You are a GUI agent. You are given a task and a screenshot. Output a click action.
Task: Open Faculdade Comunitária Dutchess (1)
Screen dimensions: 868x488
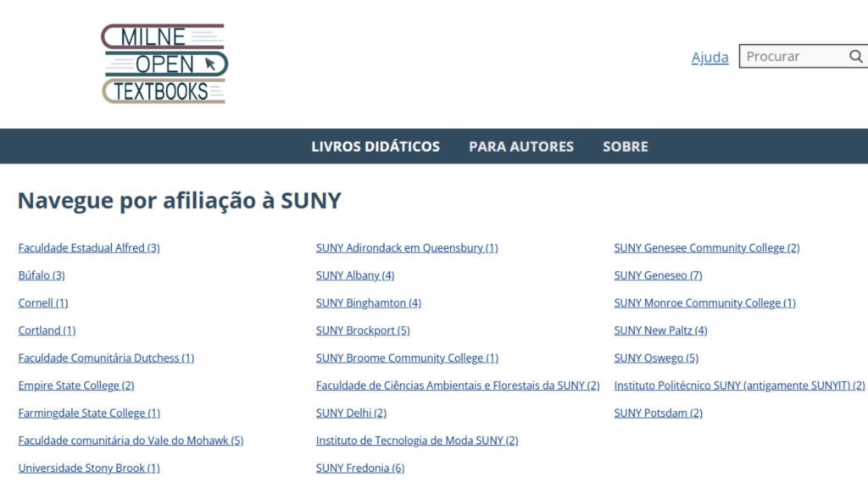click(106, 358)
